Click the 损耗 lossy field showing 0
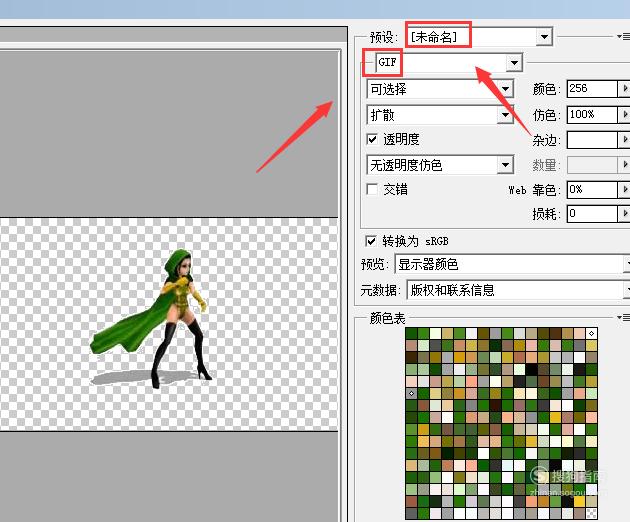The image size is (630, 522). pos(592,213)
